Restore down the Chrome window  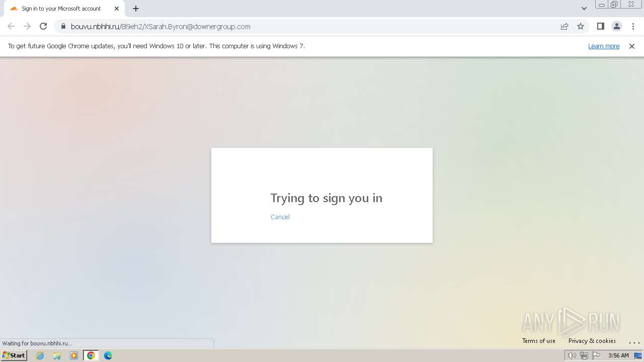[x=614, y=5]
